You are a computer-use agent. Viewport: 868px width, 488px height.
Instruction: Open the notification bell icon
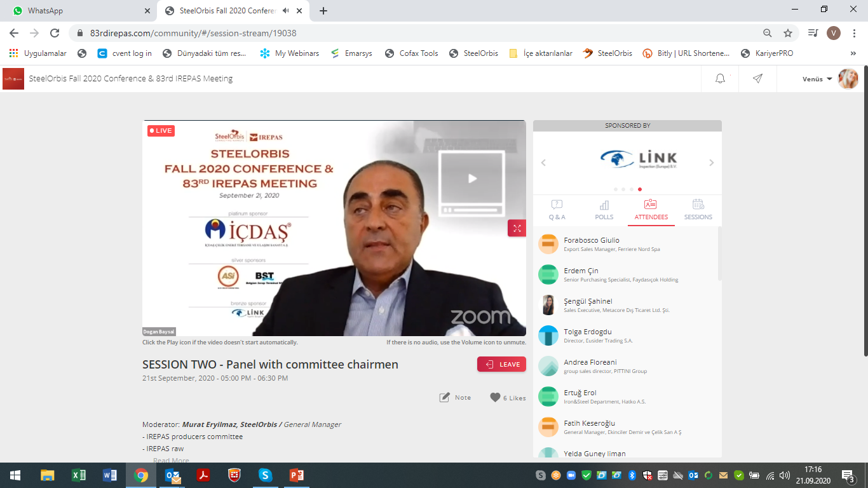pos(720,79)
